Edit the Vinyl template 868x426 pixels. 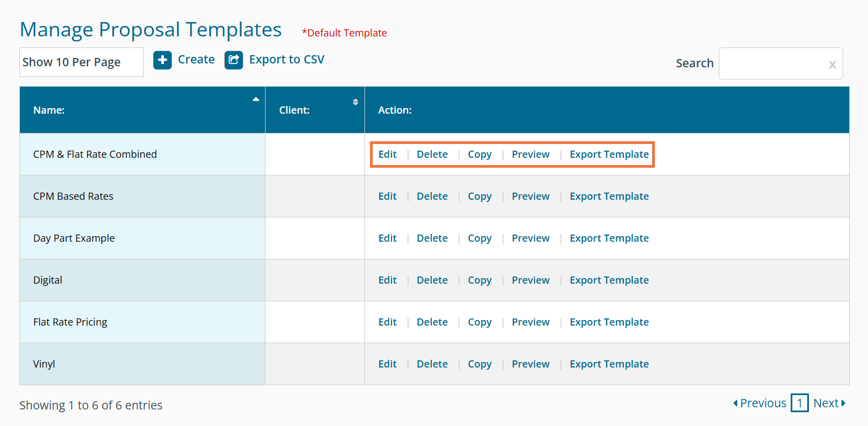pyautogui.click(x=387, y=364)
